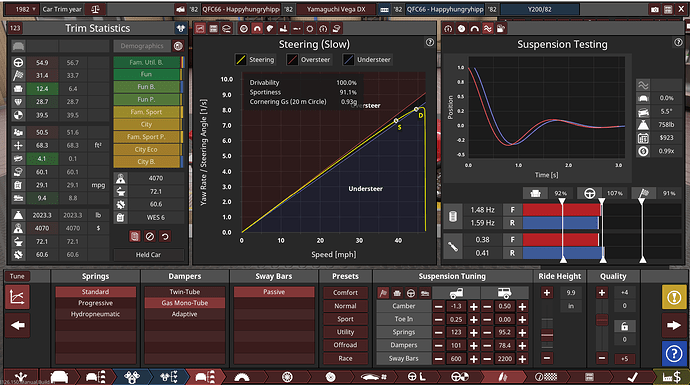Select the gauge icon in steering panel toolbar
Viewport: 690px width, 385px height.
click(323, 29)
